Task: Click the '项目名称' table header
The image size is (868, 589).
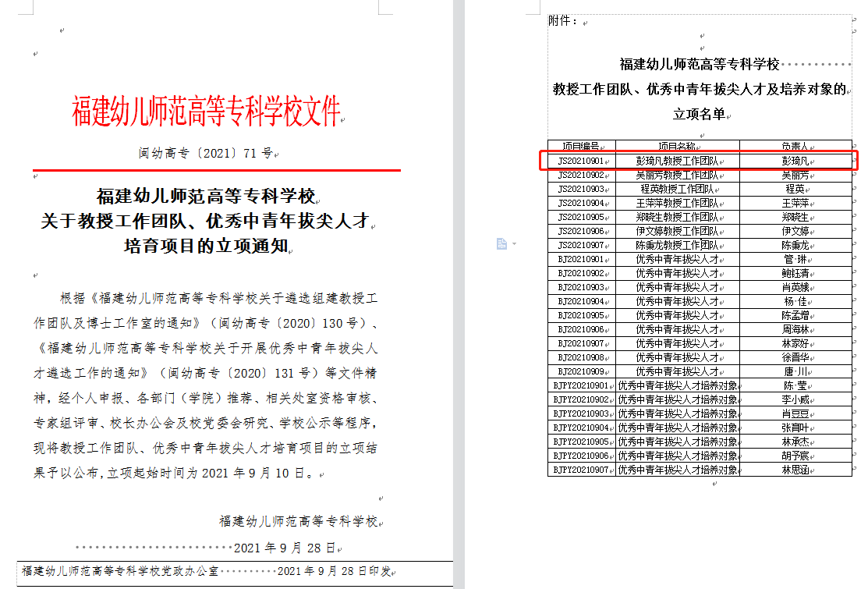Action: point(677,147)
